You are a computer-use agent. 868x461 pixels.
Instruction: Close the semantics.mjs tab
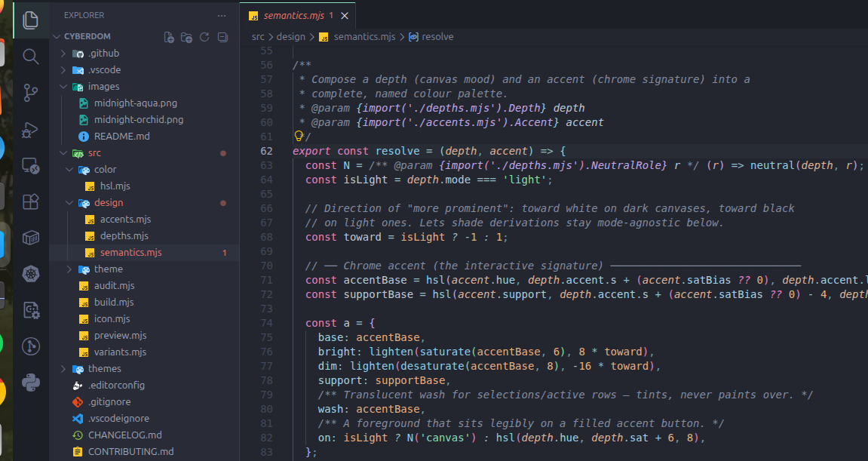click(x=345, y=16)
